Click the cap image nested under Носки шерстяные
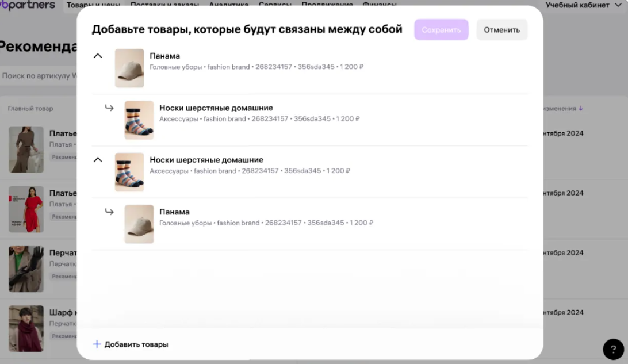This screenshot has width=628, height=364. 139,224
